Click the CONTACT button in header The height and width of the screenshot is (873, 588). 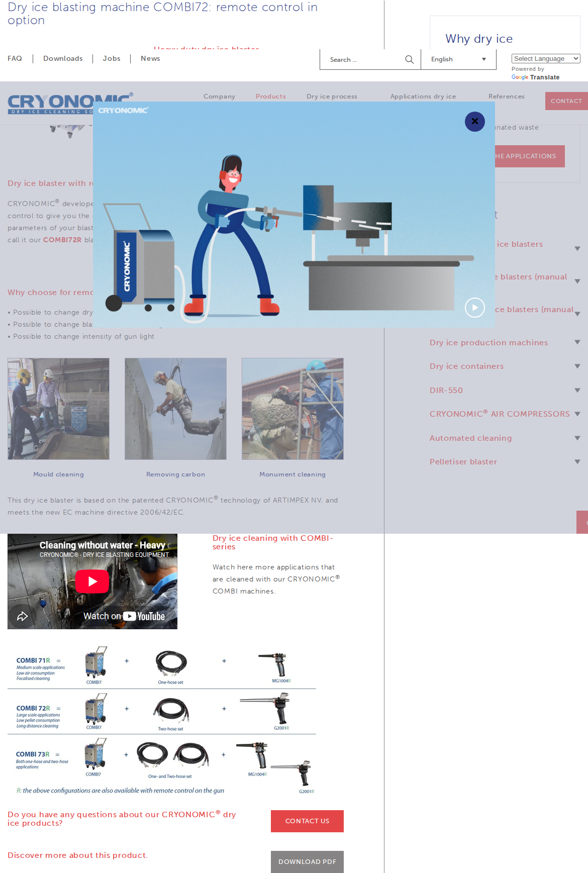click(x=566, y=101)
